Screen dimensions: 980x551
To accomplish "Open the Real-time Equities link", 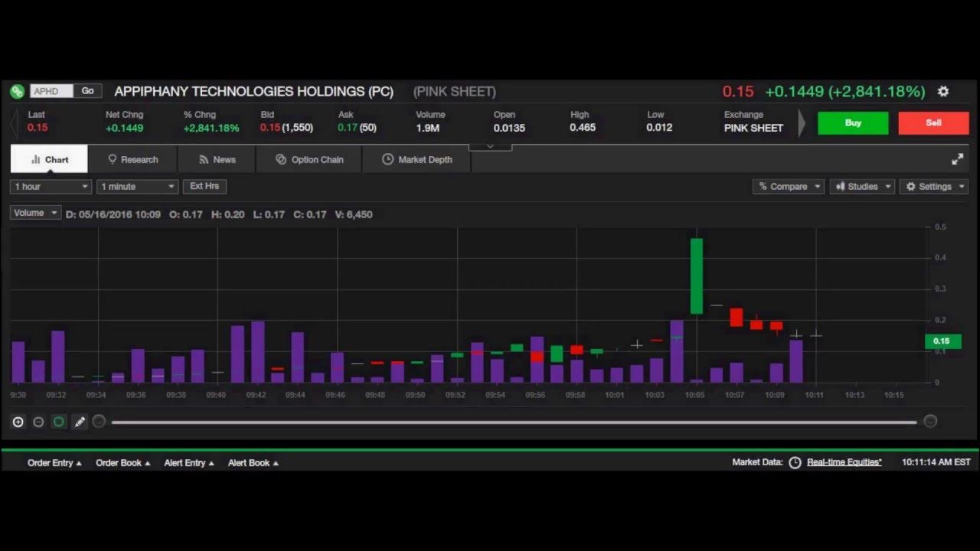I will [x=844, y=462].
